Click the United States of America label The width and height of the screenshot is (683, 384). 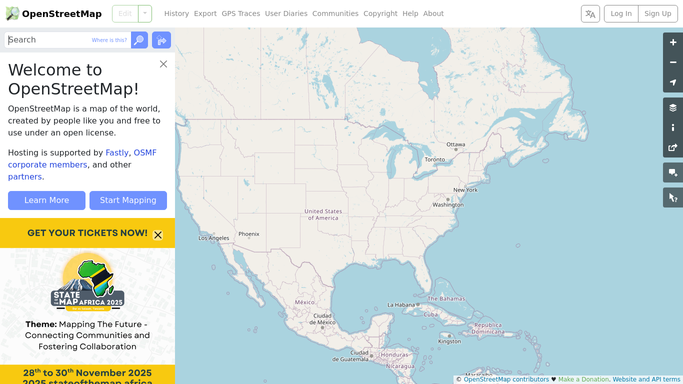point(323,215)
